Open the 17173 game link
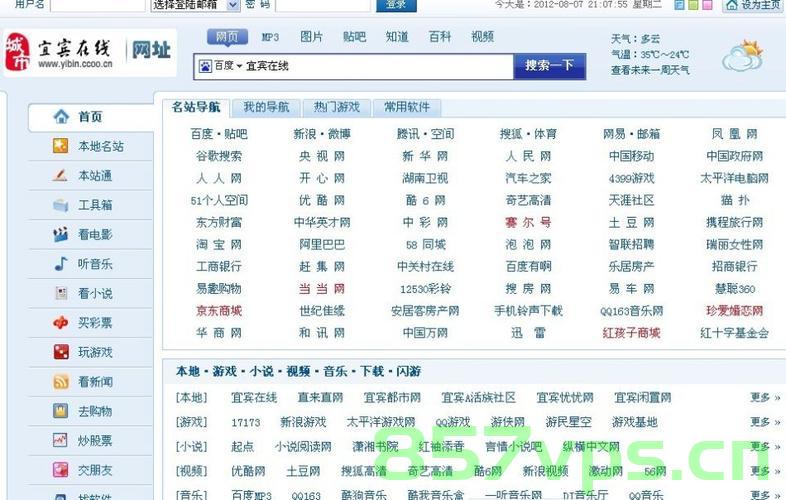The image size is (786, 500). click(x=246, y=423)
